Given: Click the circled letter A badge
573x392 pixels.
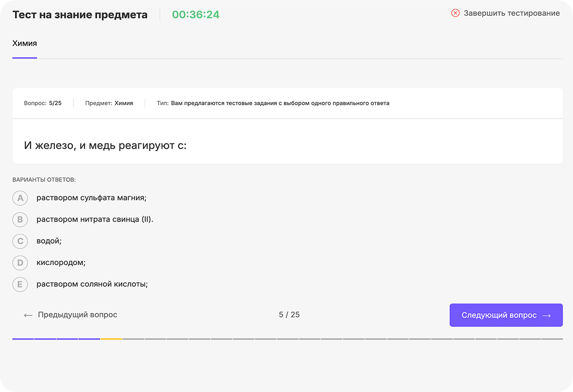Looking at the screenshot, I should [20, 198].
